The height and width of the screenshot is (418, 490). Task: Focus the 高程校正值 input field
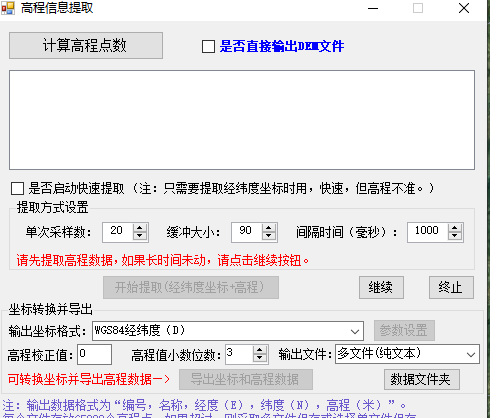pyautogui.click(x=95, y=355)
